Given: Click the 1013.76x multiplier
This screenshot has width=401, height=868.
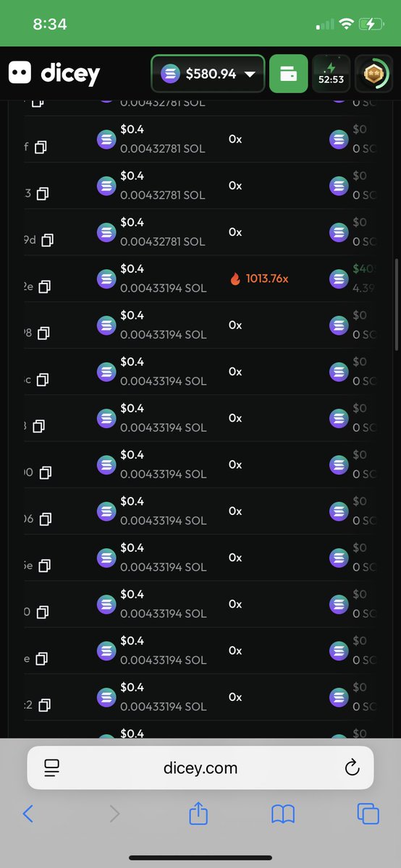Looking at the screenshot, I should (x=266, y=278).
